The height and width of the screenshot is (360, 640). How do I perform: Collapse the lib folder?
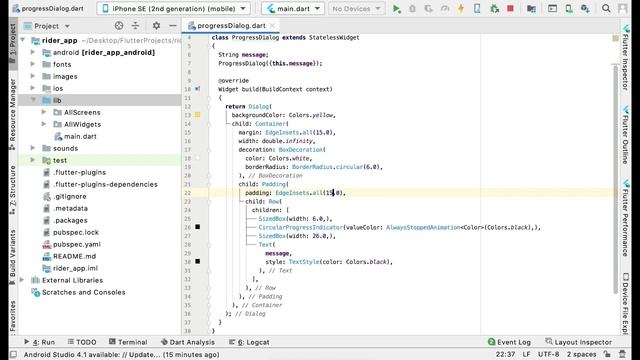click(33, 100)
